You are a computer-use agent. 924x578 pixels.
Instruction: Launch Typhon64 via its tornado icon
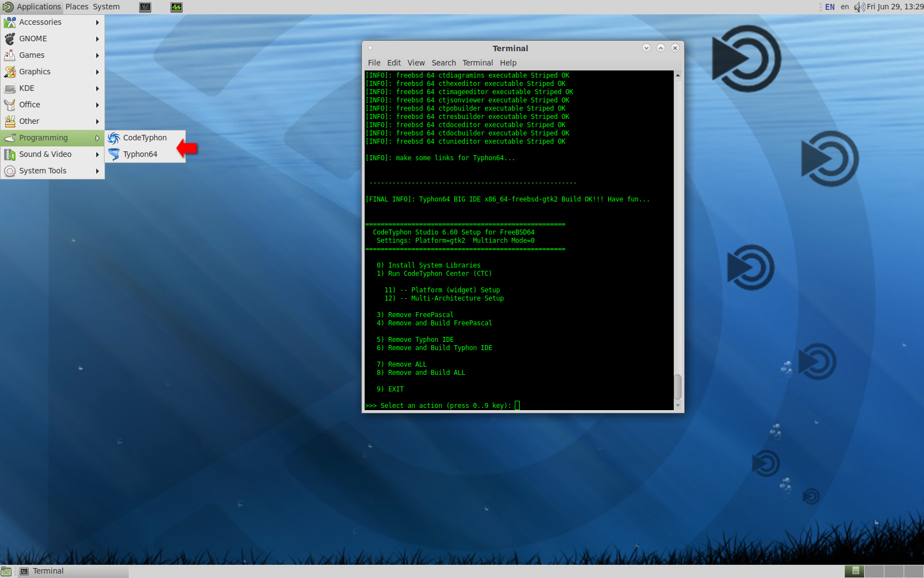click(114, 154)
